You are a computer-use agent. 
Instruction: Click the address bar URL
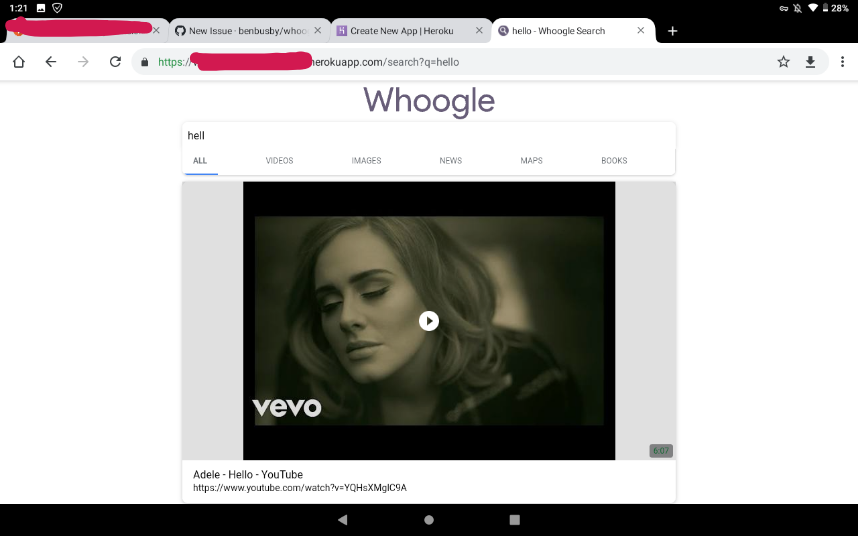(309, 62)
